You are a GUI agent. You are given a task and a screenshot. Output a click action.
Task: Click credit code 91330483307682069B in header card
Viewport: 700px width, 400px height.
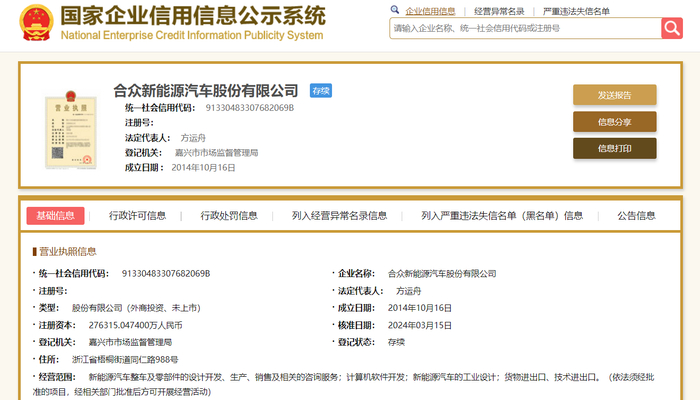250,108
